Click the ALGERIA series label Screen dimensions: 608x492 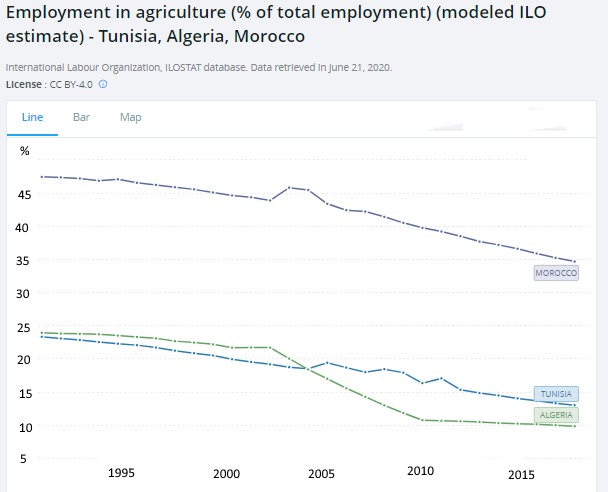(x=556, y=415)
